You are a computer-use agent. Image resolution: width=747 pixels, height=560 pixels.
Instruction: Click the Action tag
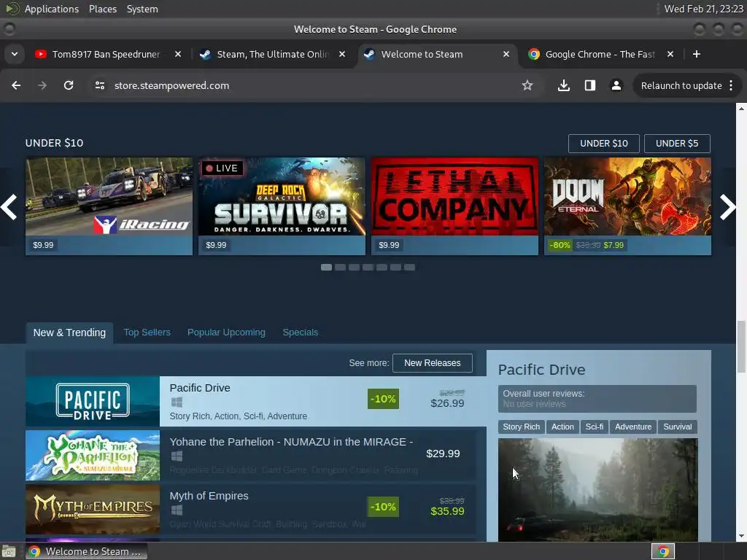(x=562, y=427)
